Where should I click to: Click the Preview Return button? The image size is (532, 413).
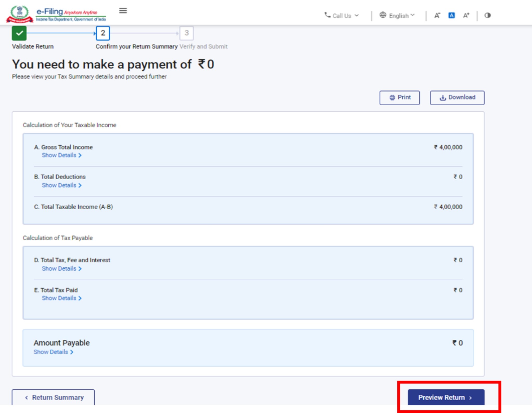pos(446,397)
